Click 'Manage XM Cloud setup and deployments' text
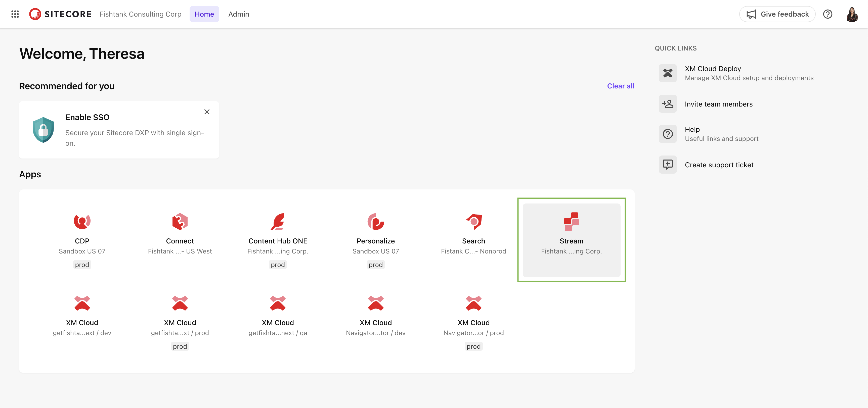868x408 pixels. [749, 78]
